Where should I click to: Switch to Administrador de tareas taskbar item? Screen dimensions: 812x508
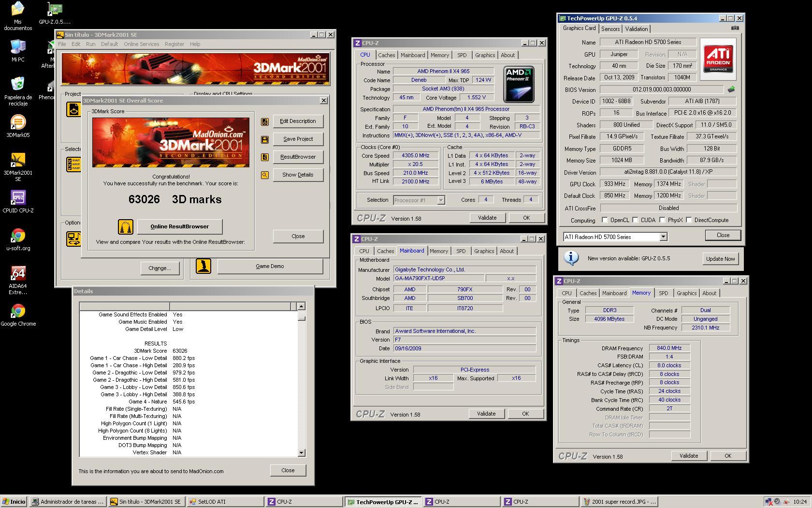point(68,502)
